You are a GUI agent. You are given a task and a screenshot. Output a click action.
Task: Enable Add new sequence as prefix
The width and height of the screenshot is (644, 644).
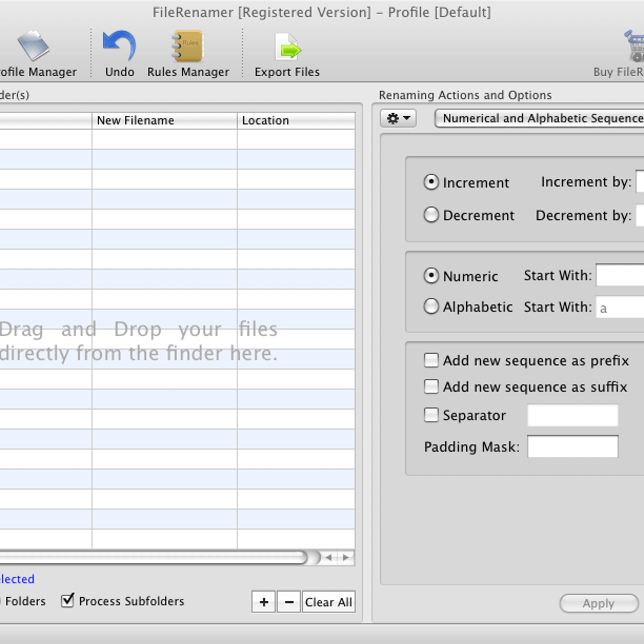431,360
